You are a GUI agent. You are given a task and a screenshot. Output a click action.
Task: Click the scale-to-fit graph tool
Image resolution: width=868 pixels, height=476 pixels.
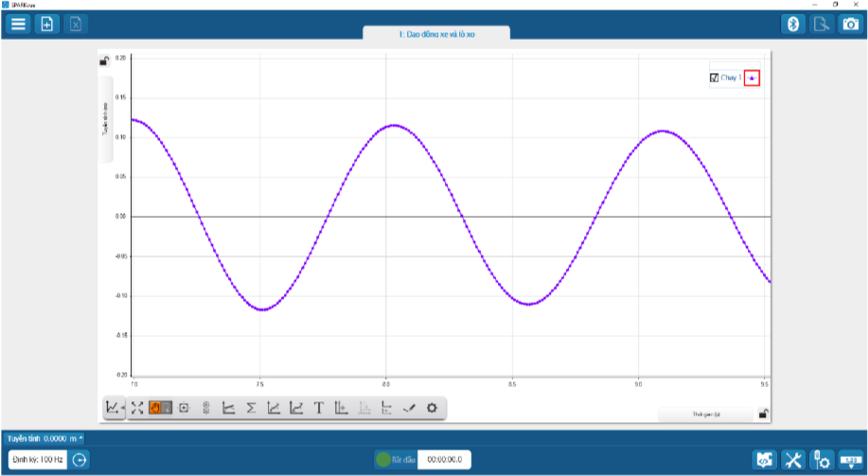[137, 408]
